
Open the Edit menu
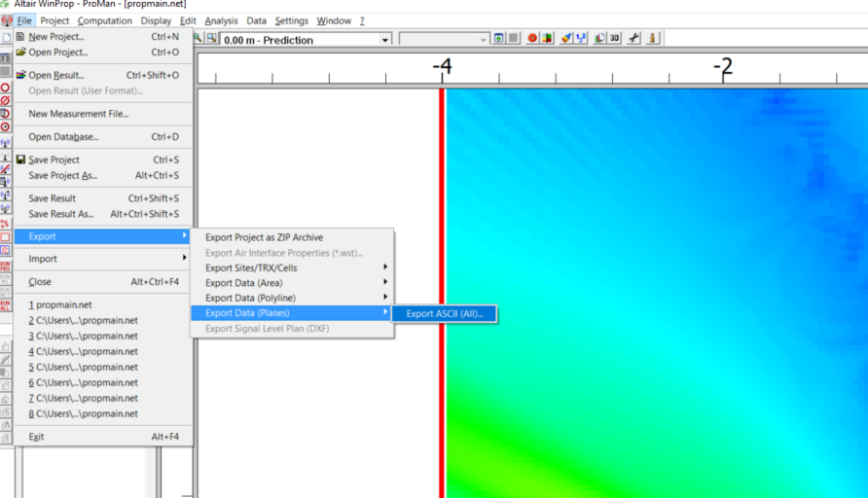188,20
